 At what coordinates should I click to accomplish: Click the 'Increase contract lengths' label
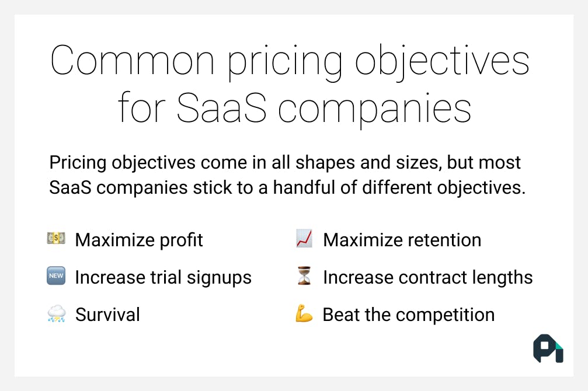point(427,277)
